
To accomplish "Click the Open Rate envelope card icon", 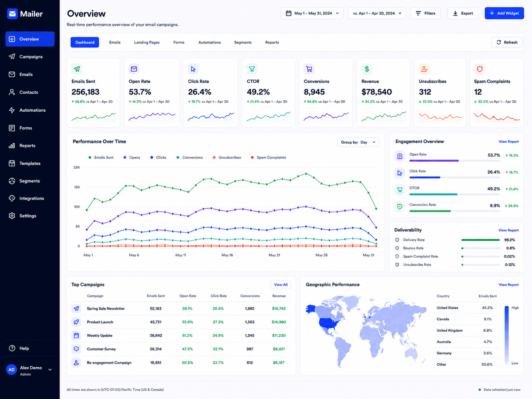I will pyautogui.click(x=134, y=69).
